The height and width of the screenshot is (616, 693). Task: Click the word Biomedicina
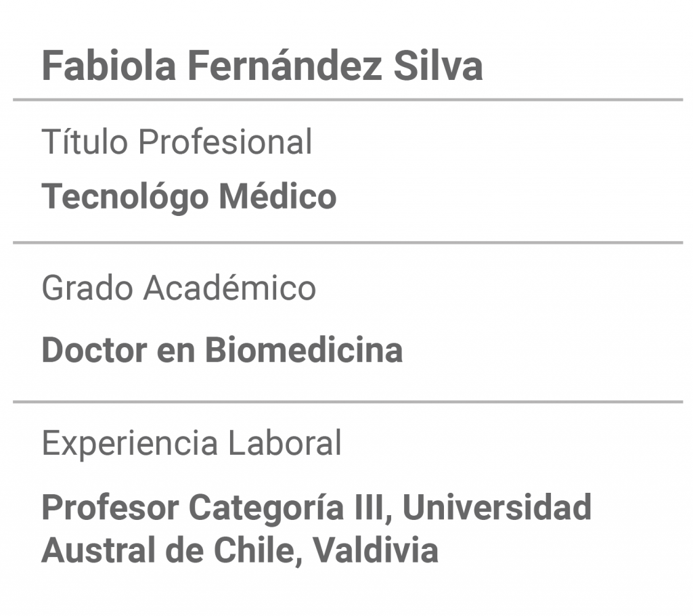click(304, 350)
